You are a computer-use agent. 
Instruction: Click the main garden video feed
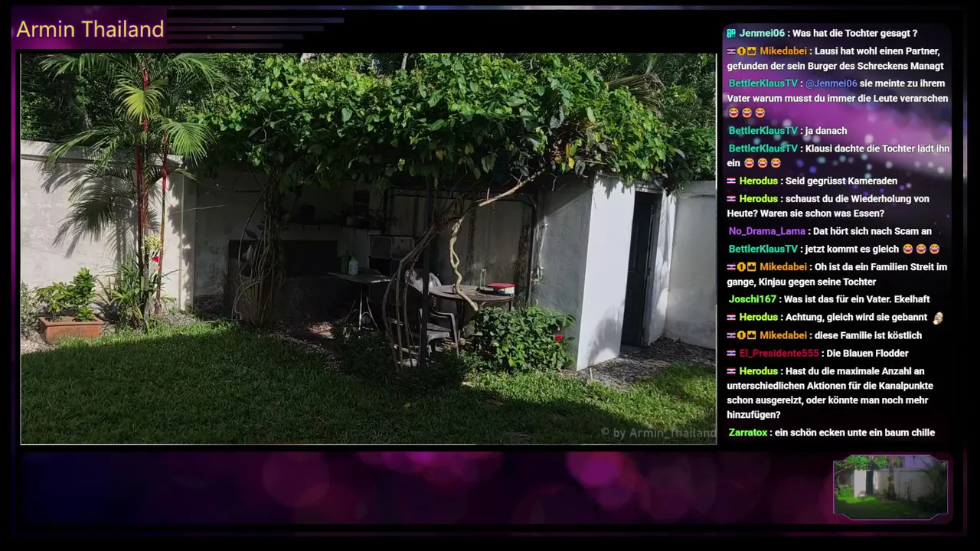click(x=368, y=249)
